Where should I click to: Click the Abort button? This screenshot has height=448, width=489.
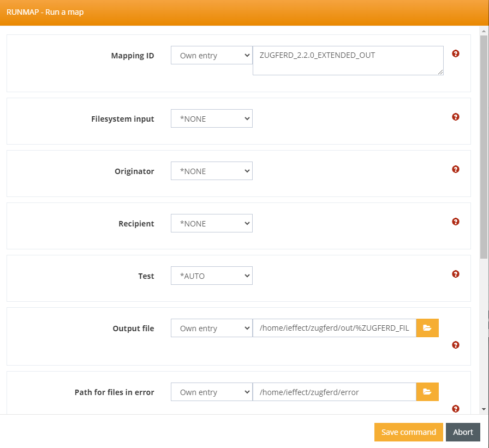pyautogui.click(x=463, y=432)
